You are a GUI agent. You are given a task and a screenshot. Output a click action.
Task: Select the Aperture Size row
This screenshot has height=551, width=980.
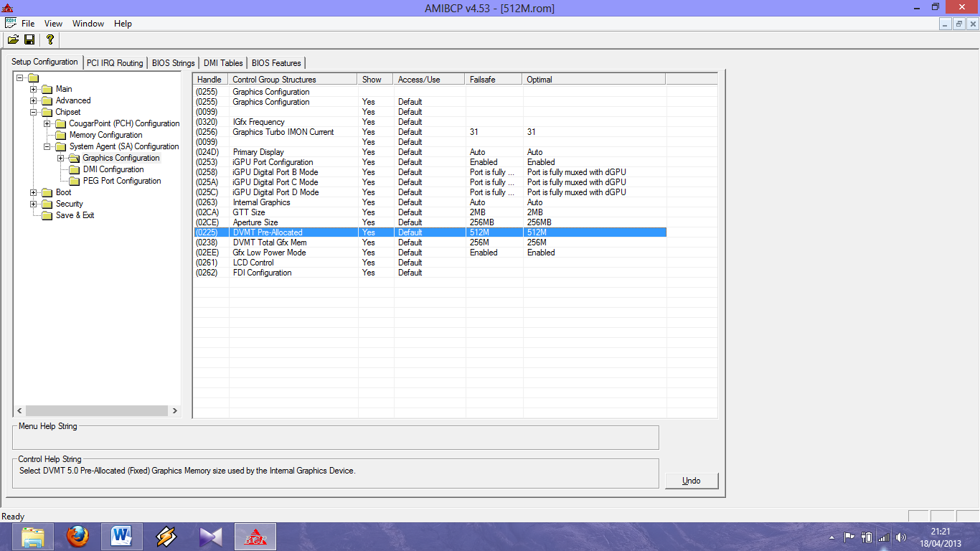[430, 222]
